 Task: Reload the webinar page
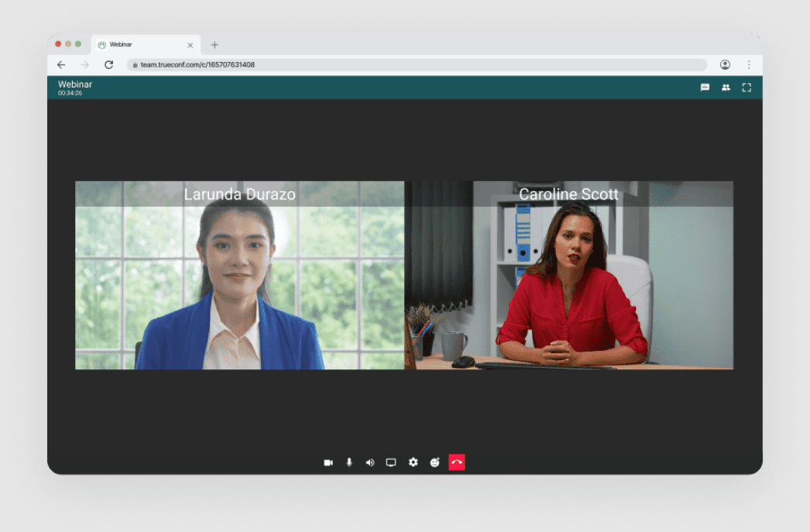click(108, 64)
